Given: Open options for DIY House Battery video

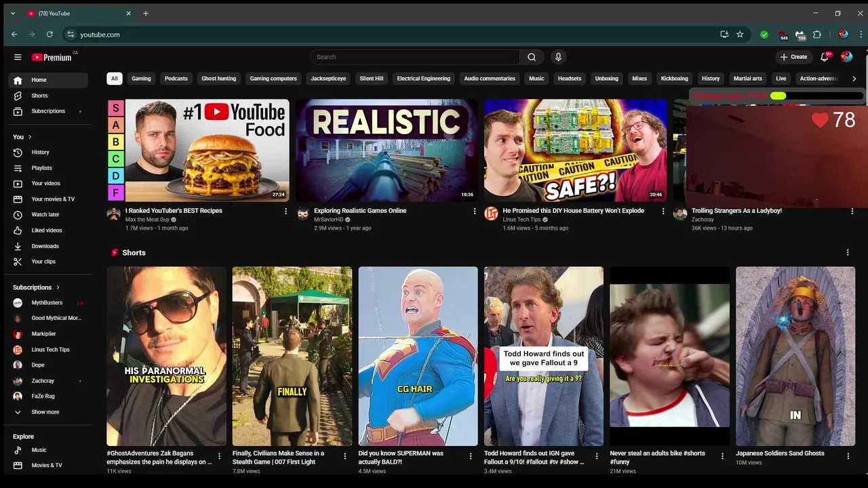Looking at the screenshot, I should 663,211.
